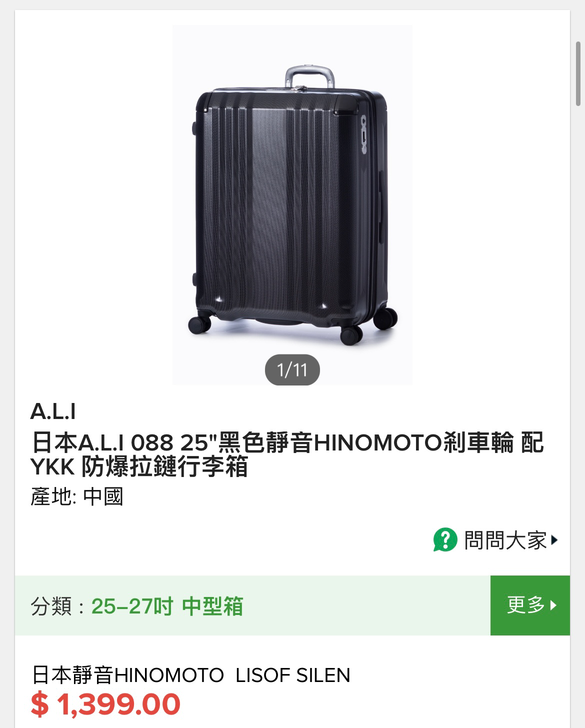The width and height of the screenshot is (585, 728).
Task: Click the green question-mark chat icon
Action: pos(445,540)
